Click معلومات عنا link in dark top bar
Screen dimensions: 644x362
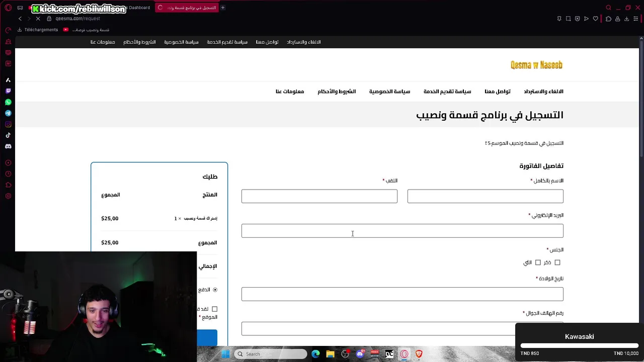(x=103, y=42)
